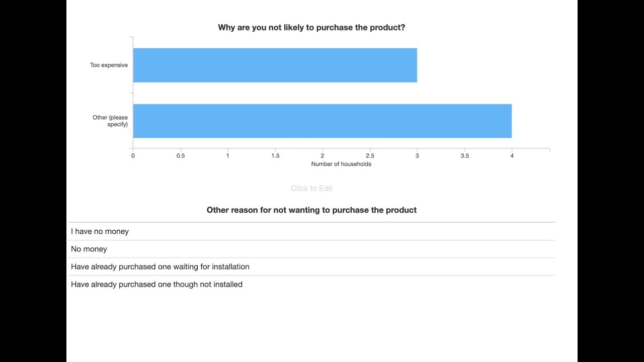Click the 1.5 tick label on x-axis
The height and width of the screenshot is (362, 644).
[275, 156]
